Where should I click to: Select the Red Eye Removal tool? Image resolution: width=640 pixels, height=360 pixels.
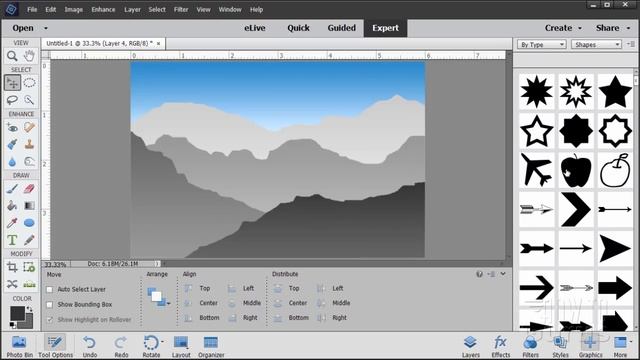(x=12, y=128)
